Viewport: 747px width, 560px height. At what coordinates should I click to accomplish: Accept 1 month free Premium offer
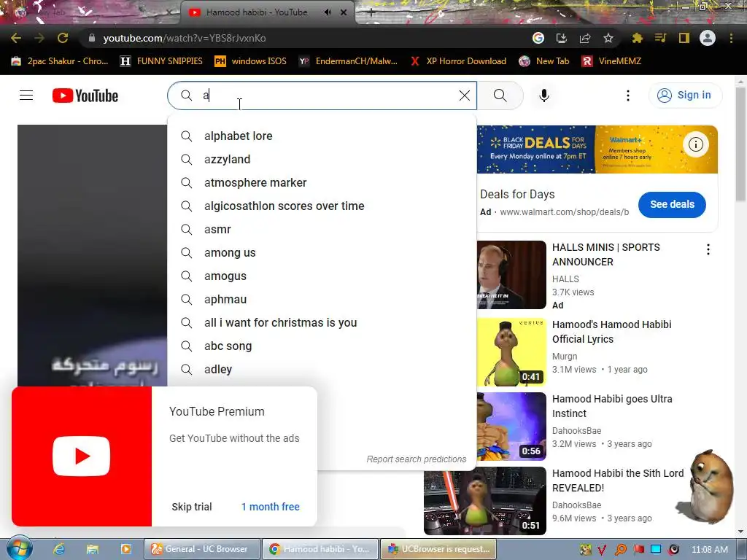(270, 507)
